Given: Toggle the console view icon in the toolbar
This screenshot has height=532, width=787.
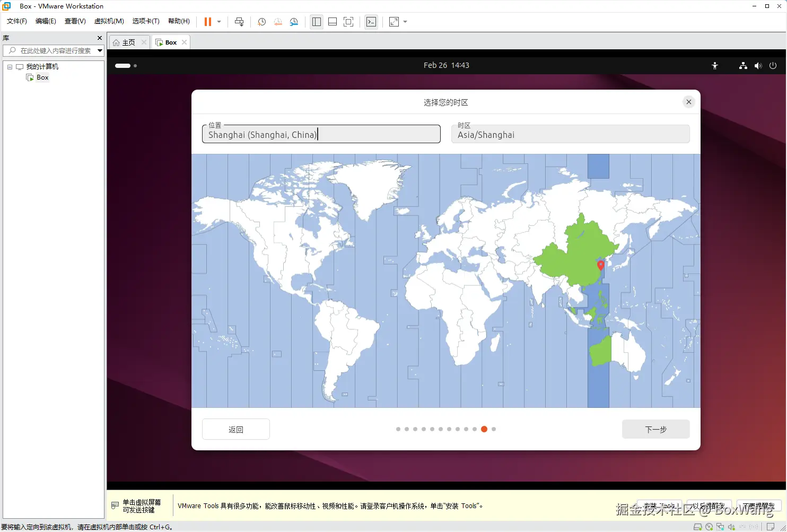Looking at the screenshot, I should tap(371, 22).
